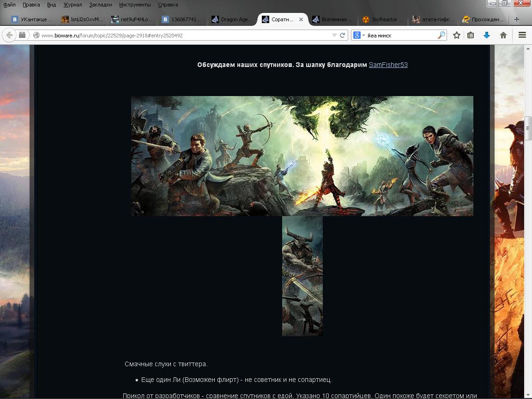Image resolution: width=532 pixels, height=399 pixels.
Task: Click the globe site identity icon
Action: point(36,35)
